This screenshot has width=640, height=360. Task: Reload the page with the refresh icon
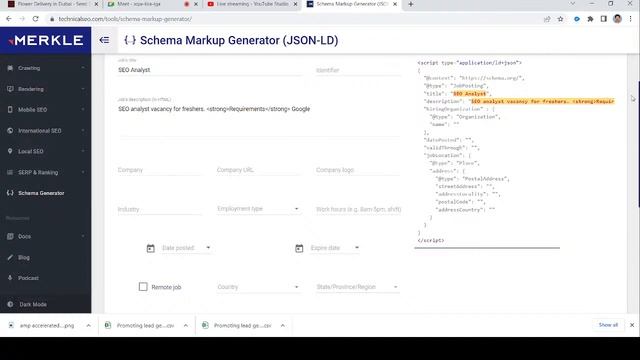pos(36,19)
